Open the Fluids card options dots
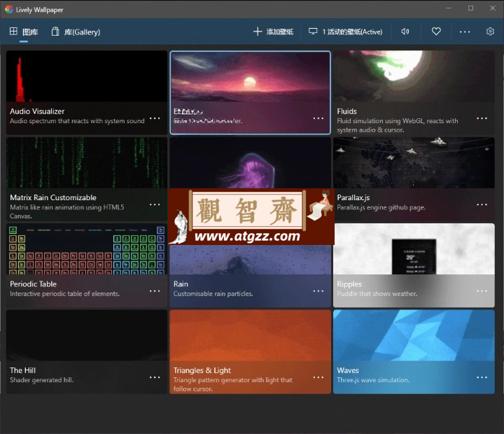Image resolution: width=504 pixels, height=434 pixels. [482, 118]
